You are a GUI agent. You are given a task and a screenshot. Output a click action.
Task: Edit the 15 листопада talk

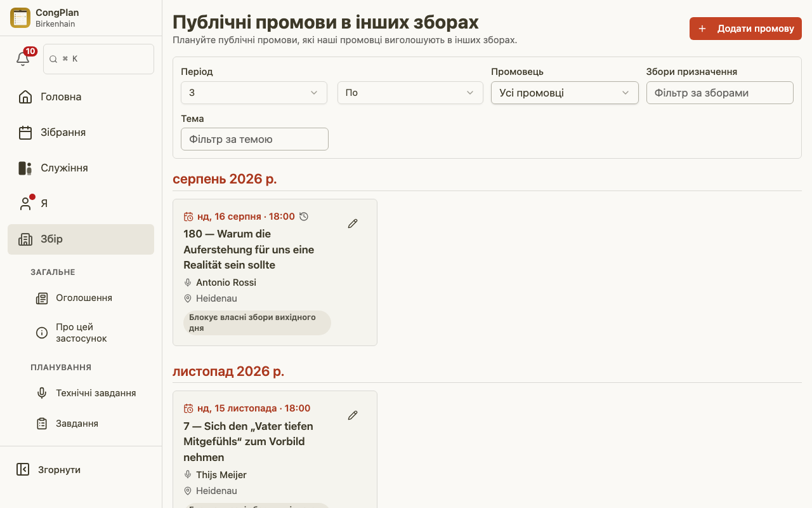click(353, 415)
